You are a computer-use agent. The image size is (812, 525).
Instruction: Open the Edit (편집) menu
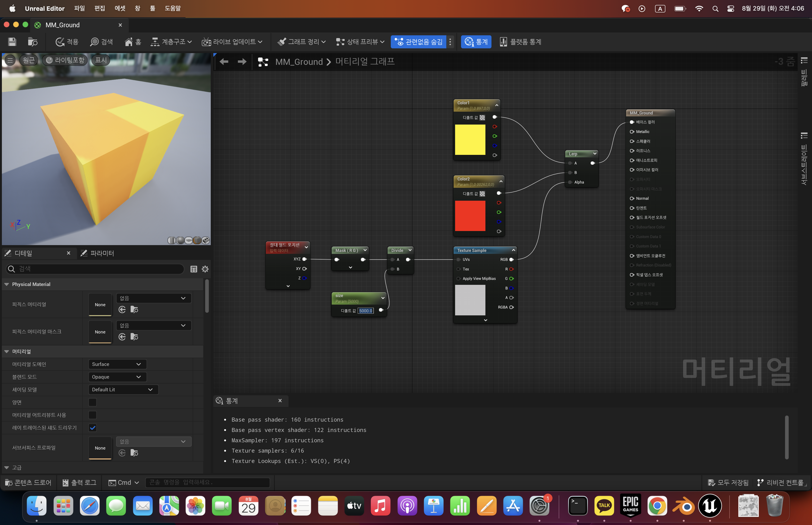99,8
